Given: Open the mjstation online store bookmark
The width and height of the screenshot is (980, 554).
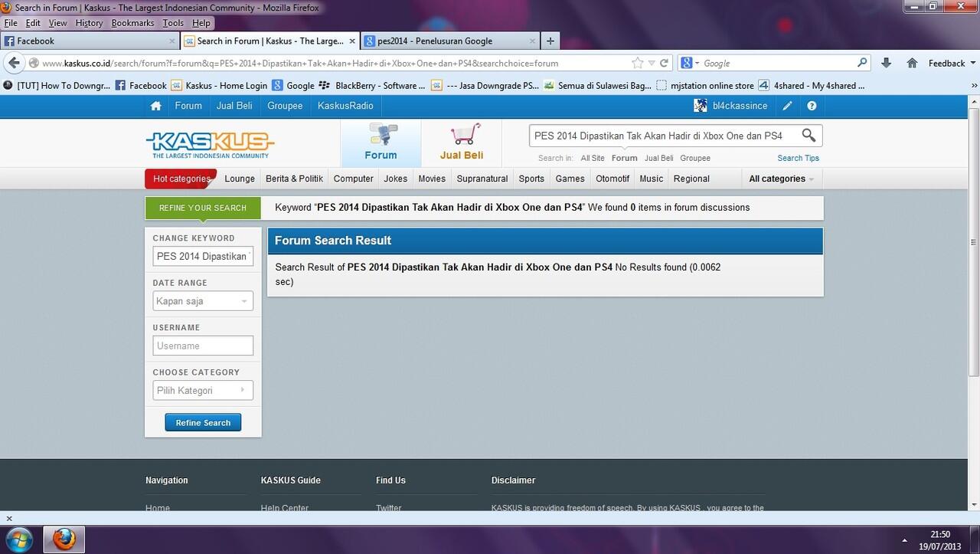Looking at the screenshot, I should coord(705,86).
